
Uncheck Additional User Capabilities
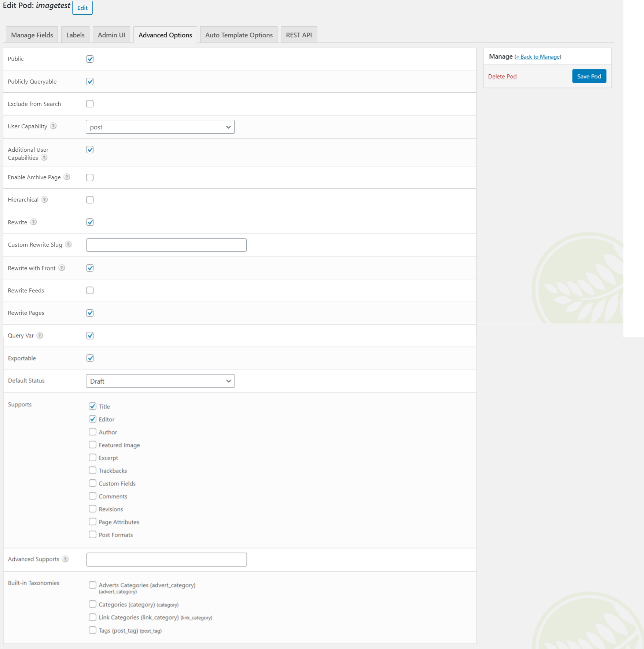(x=90, y=150)
